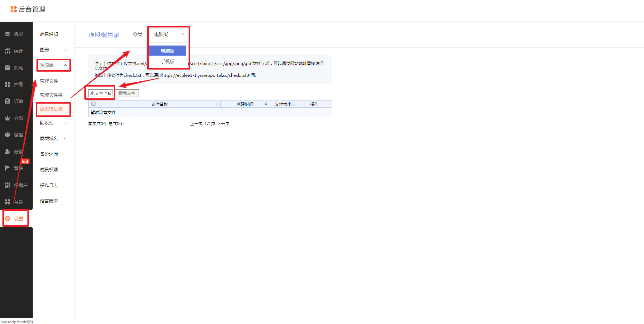
Task: Click the 互动 interaction icon
Action: (7, 202)
